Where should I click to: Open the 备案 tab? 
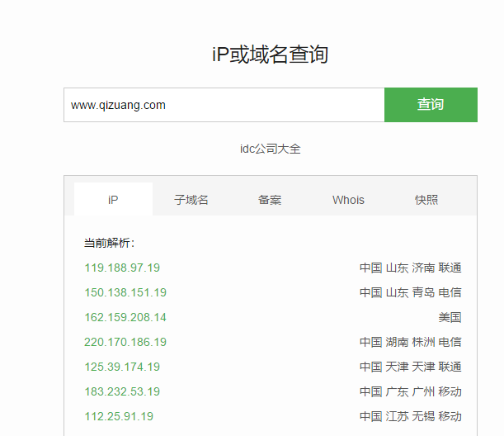click(x=270, y=200)
